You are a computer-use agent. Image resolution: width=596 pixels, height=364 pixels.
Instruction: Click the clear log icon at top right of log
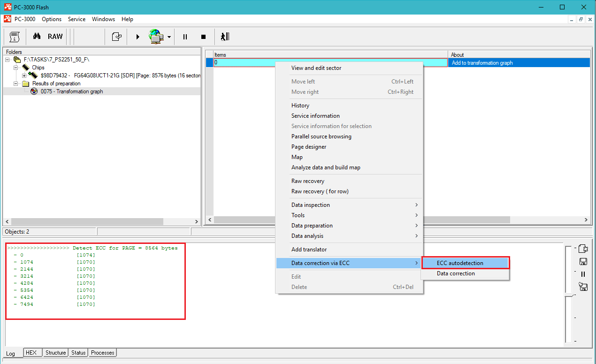pos(583,249)
